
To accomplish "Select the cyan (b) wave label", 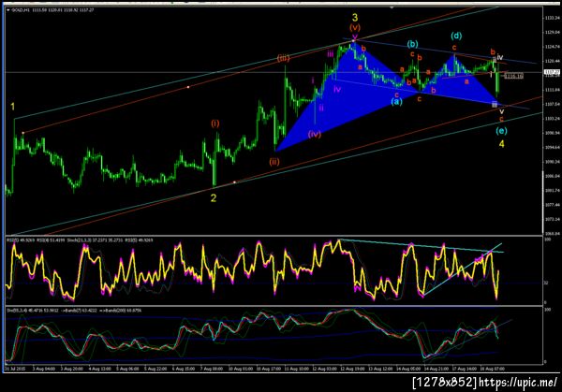I will coord(412,44).
